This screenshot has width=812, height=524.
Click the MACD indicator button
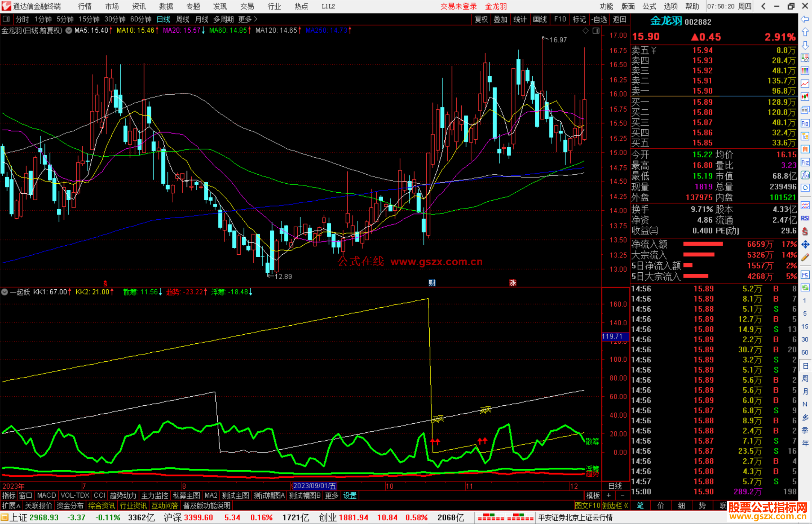pos(46,495)
